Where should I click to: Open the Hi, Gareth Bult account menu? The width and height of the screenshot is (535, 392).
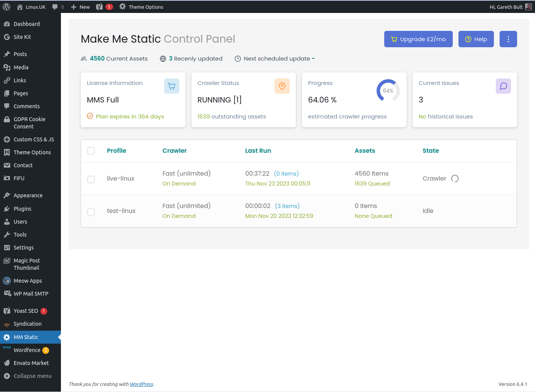coord(511,7)
